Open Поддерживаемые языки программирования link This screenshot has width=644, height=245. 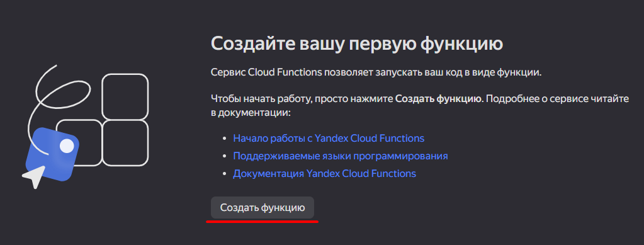pos(341,156)
